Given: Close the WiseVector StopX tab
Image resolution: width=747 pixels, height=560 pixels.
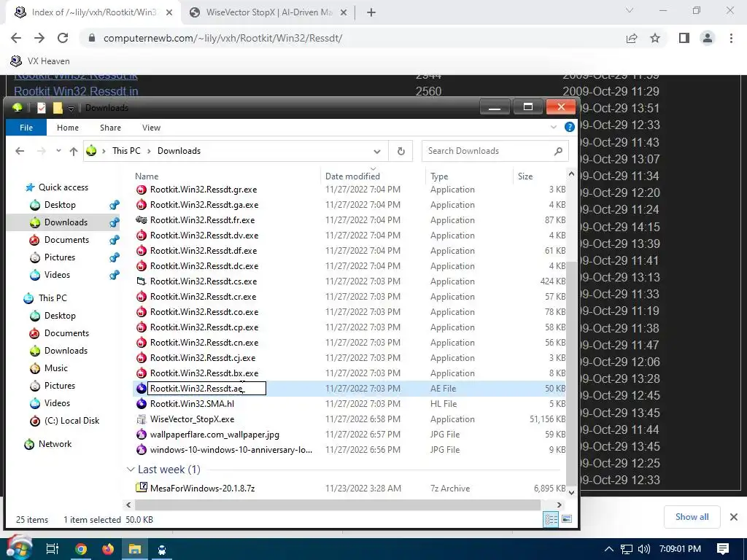Looking at the screenshot, I should [344, 13].
